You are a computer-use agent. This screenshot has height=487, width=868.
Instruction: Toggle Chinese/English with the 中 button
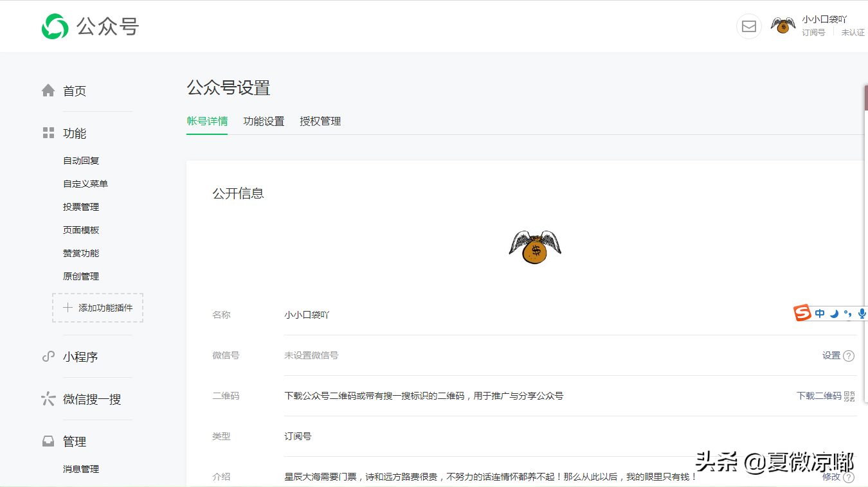[x=820, y=314]
